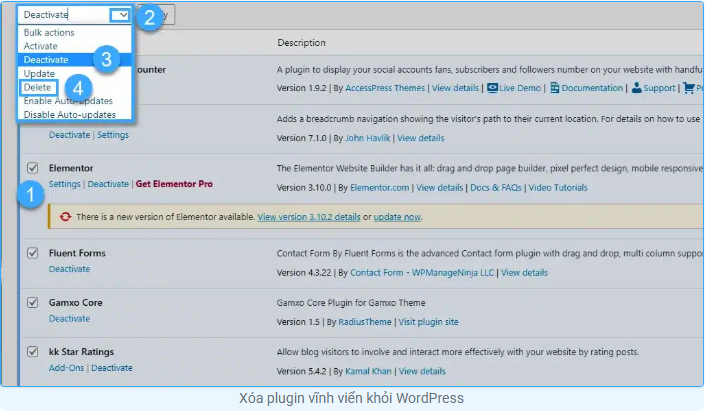Deactivate the Gamxo Core plugin
705x413 pixels.
coord(69,319)
